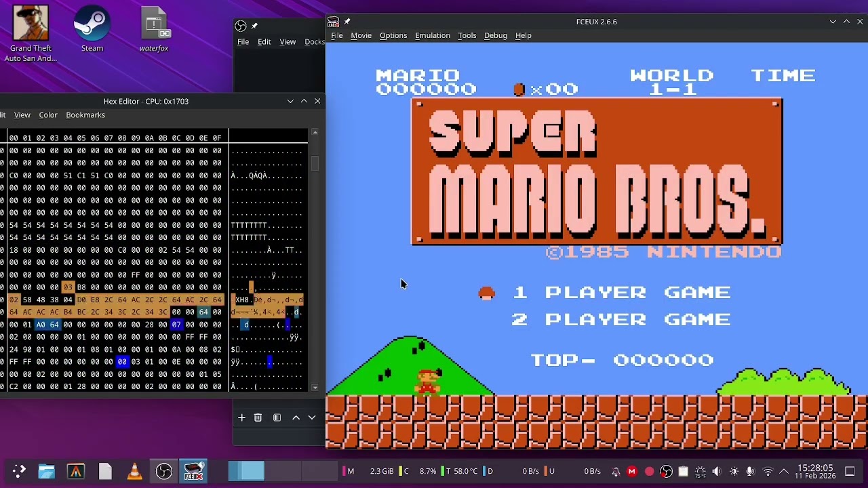
Task: Open the clipboard tray icon
Action: 683,471
